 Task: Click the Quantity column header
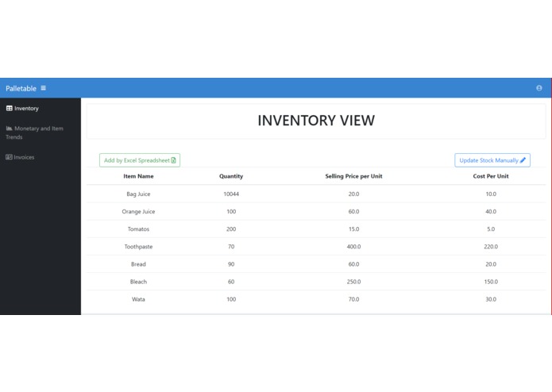coord(231,176)
